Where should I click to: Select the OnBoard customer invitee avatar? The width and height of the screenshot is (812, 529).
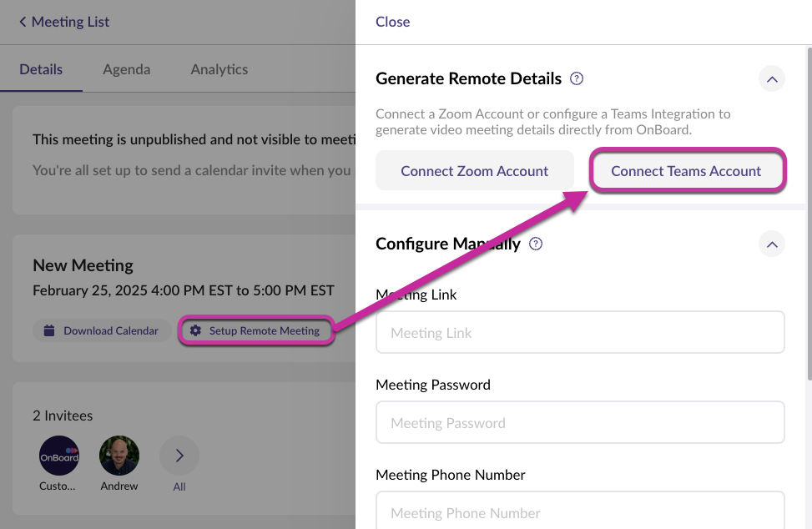click(59, 456)
